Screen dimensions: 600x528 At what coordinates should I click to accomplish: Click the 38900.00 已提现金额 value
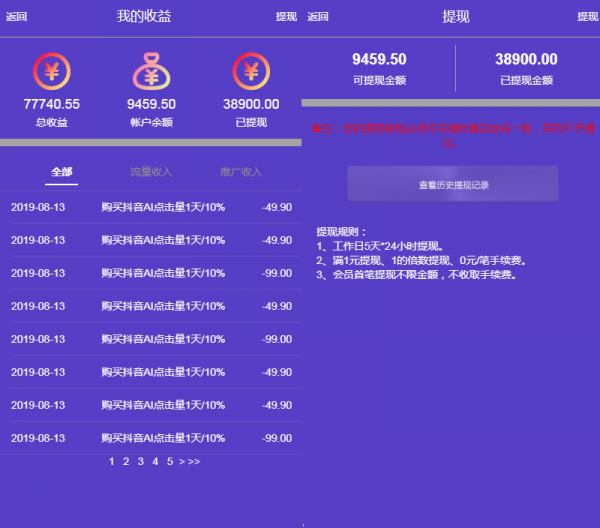point(526,60)
